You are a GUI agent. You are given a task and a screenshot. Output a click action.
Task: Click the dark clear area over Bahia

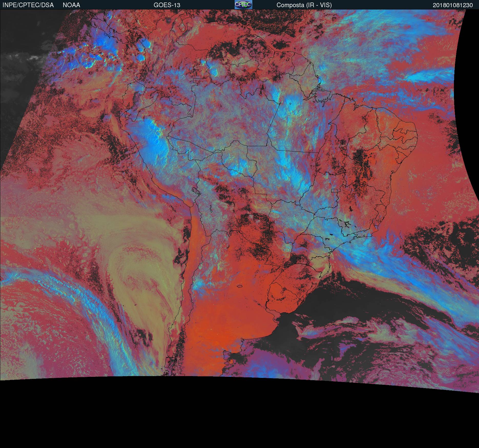click(x=361, y=166)
